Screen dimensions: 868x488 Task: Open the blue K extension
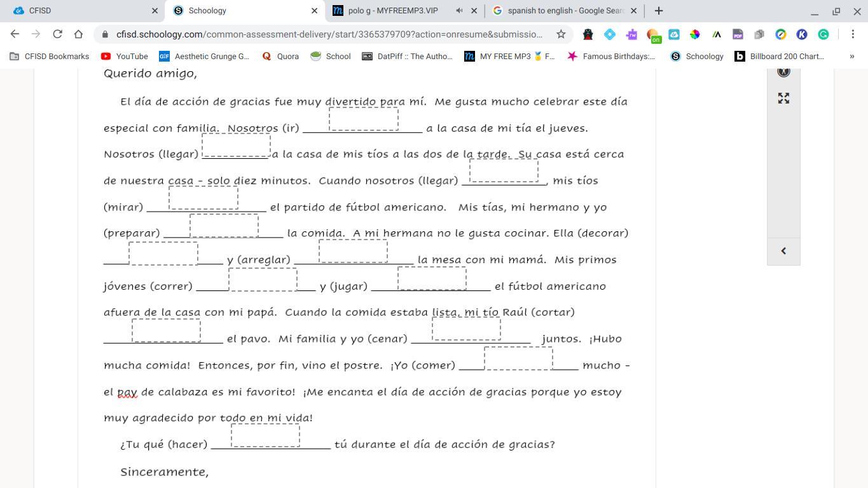(x=802, y=34)
